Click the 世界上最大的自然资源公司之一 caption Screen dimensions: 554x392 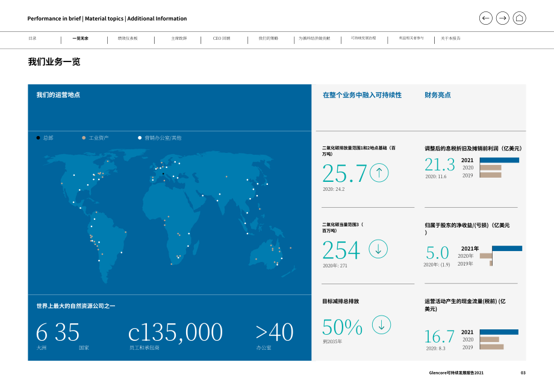(76, 306)
